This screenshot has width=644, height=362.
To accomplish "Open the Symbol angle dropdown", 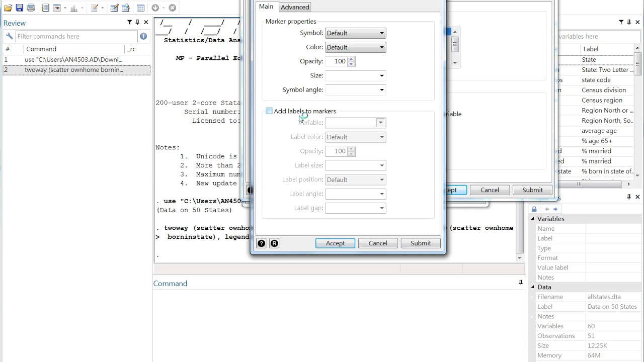I will 355,90.
